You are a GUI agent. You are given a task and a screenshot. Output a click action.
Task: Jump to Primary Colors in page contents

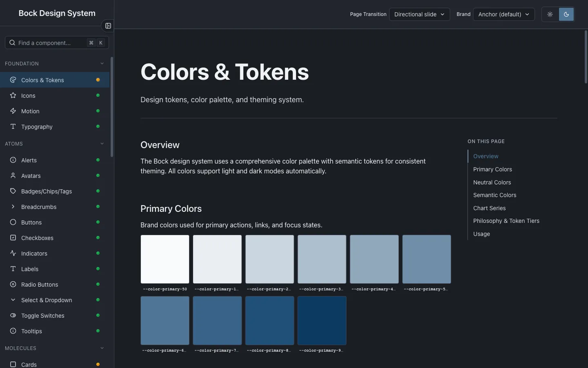coord(492,169)
